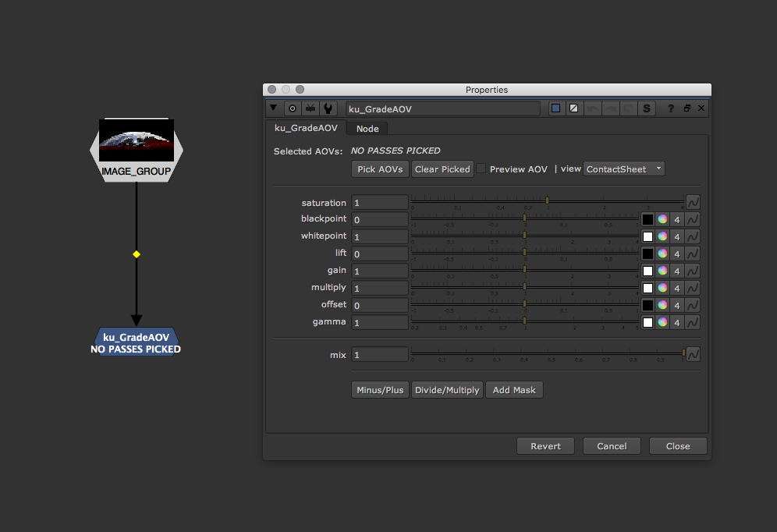777x532 pixels.
Task: Click the S button in Properties header
Action: [646, 108]
